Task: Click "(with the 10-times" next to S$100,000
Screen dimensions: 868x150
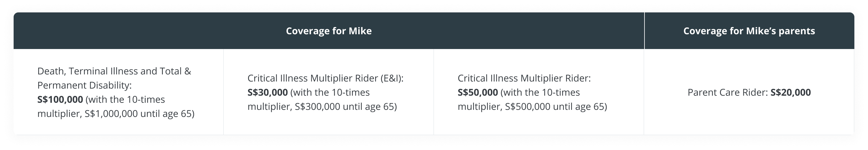Action: click(x=125, y=100)
